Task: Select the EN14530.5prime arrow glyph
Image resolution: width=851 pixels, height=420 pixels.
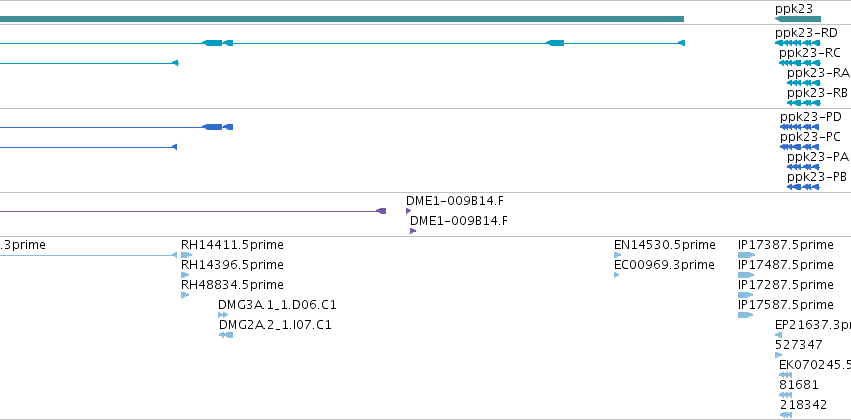Action: point(618,255)
